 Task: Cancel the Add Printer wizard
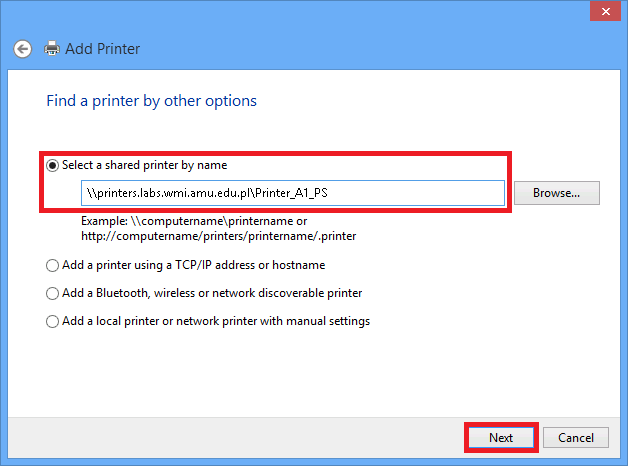tap(576, 438)
